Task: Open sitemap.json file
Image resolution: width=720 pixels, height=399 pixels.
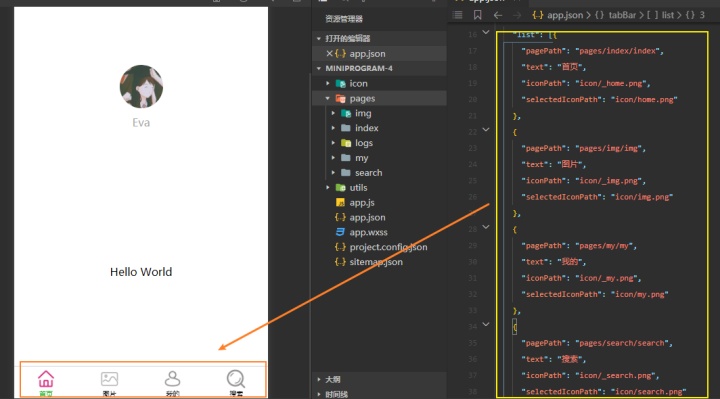Action: coord(376,262)
